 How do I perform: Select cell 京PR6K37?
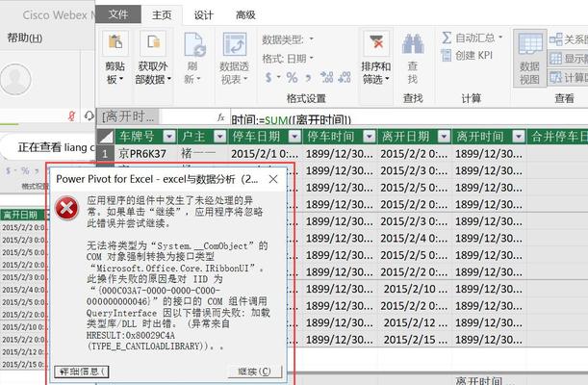coord(146,154)
